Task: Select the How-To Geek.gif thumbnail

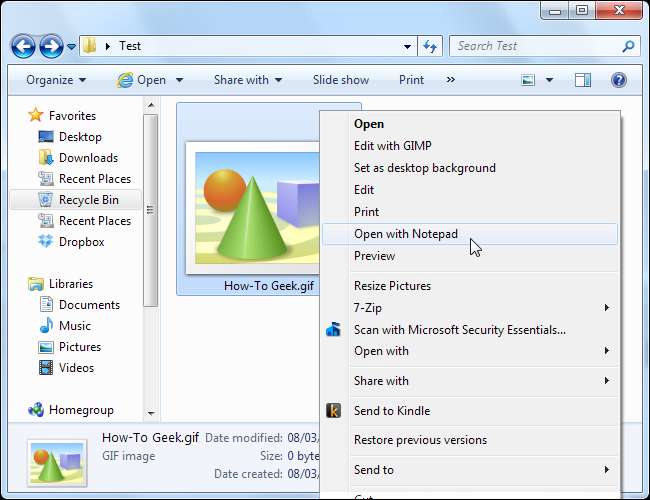Action: pyautogui.click(x=254, y=208)
